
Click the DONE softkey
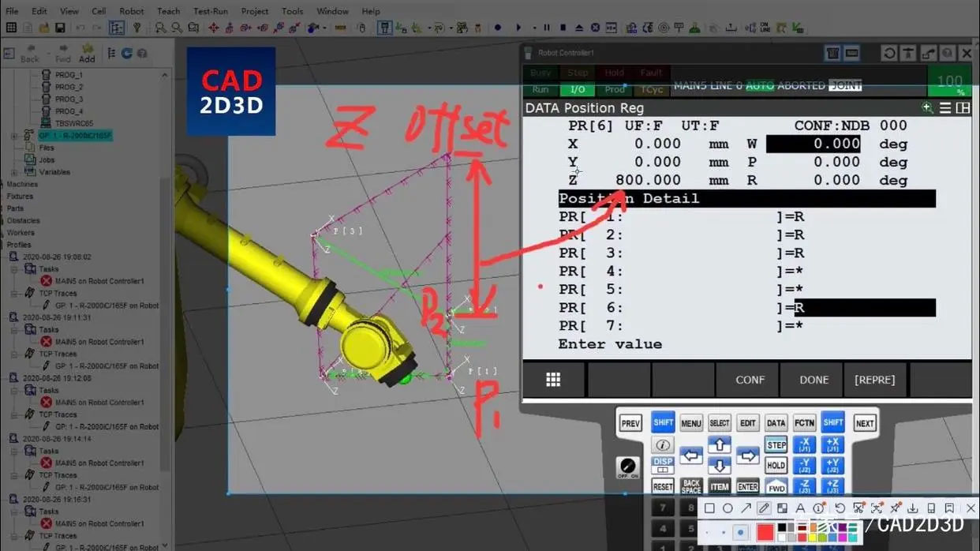pos(814,380)
